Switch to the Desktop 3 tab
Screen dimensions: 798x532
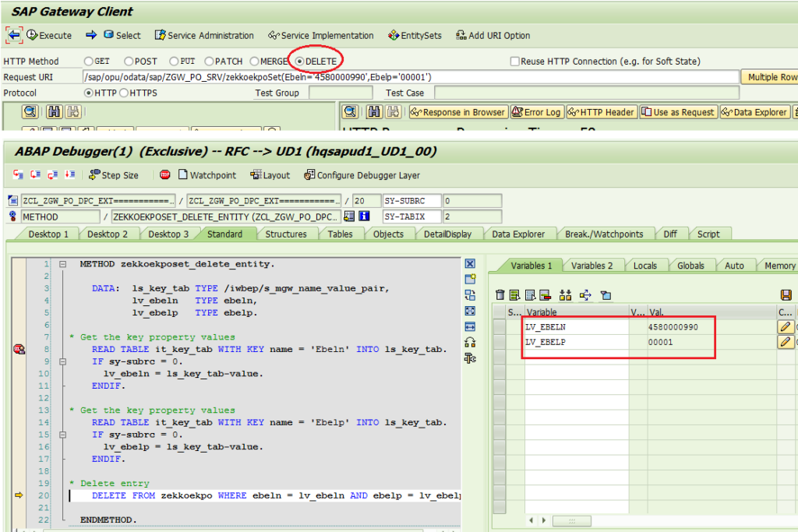point(168,234)
